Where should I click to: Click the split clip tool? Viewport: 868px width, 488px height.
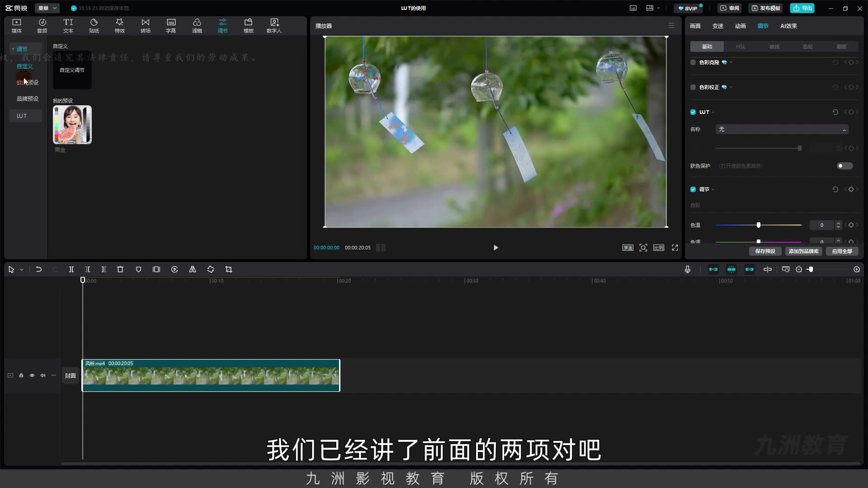pyautogui.click(x=71, y=269)
